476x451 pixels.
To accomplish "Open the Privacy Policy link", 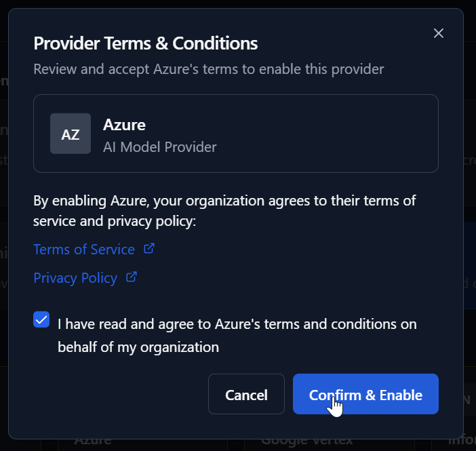I will [x=75, y=278].
